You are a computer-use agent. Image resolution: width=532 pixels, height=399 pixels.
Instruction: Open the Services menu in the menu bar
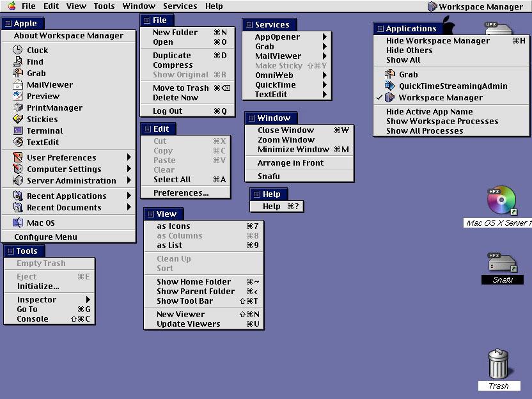tap(180, 6)
